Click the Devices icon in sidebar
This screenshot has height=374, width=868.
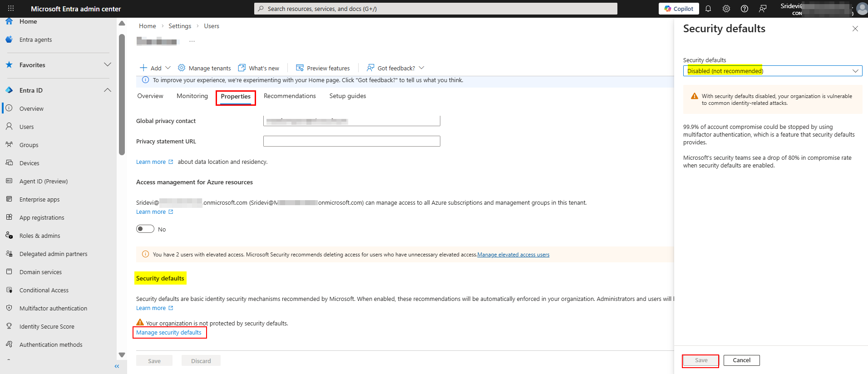pos(9,163)
